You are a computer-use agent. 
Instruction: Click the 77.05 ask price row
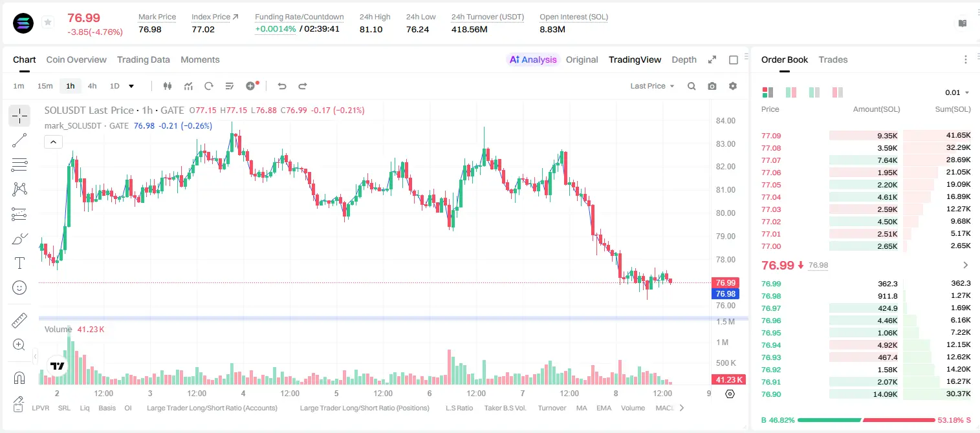[866, 185]
